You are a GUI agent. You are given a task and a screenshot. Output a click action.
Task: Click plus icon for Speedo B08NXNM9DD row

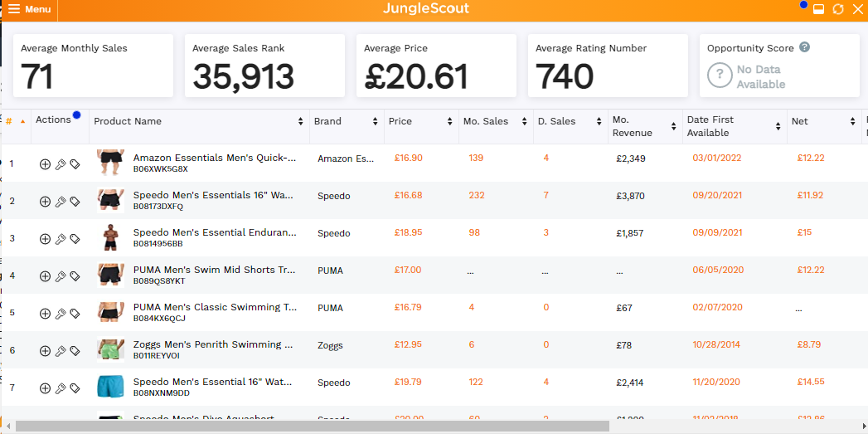point(46,388)
